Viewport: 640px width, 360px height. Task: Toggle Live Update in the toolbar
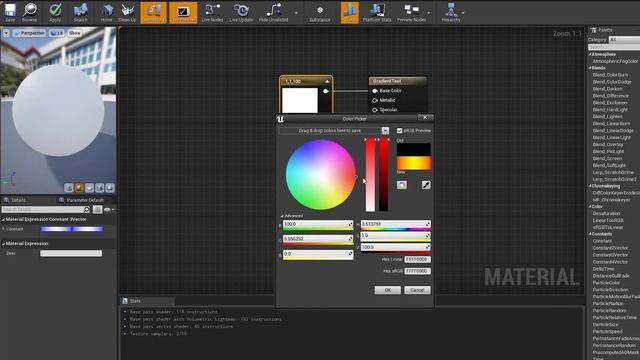[x=241, y=12]
